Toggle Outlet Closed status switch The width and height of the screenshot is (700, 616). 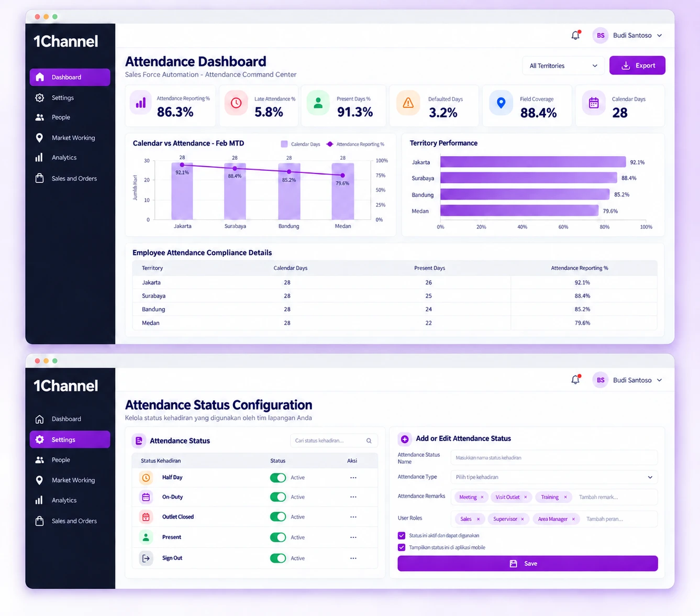pos(278,517)
